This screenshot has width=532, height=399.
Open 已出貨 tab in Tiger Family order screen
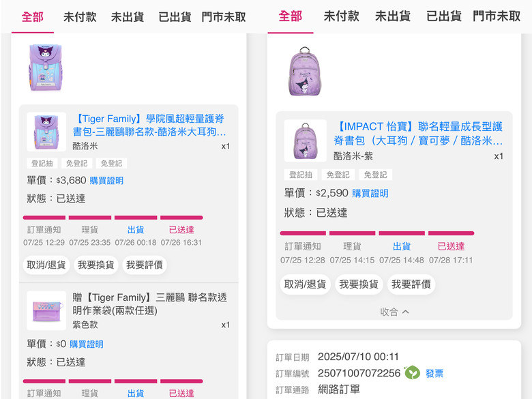pyautogui.click(x=175, y=17)
